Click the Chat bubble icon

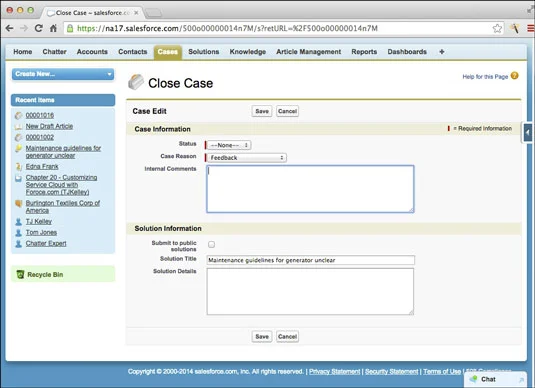(473, 379)
